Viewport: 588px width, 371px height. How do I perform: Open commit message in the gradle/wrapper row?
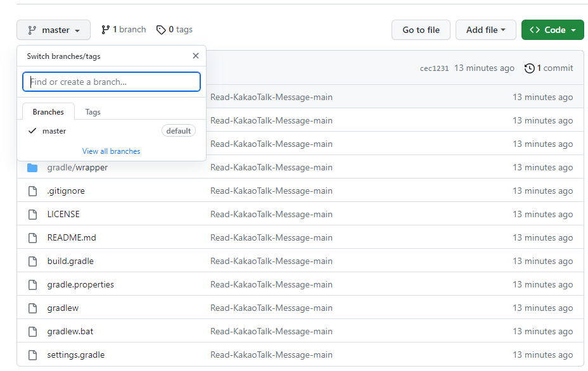pyautogui.click(x=271, y=168)
